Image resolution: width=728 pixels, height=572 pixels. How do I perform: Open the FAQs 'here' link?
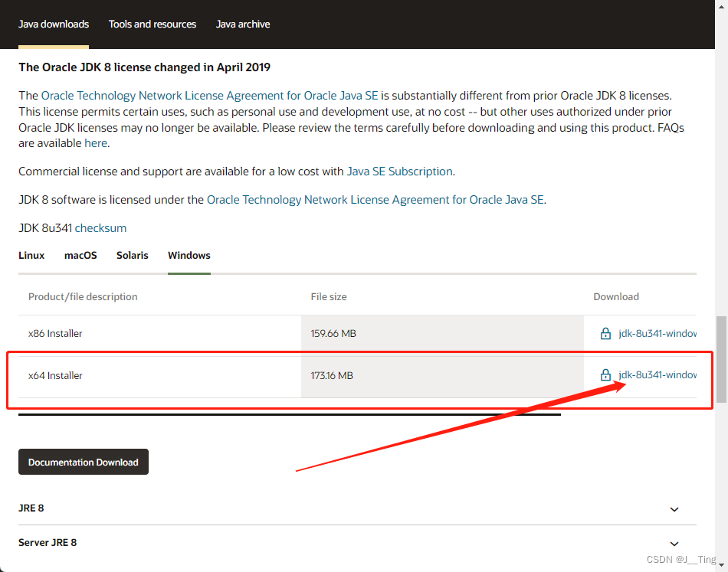pos(96,143)
